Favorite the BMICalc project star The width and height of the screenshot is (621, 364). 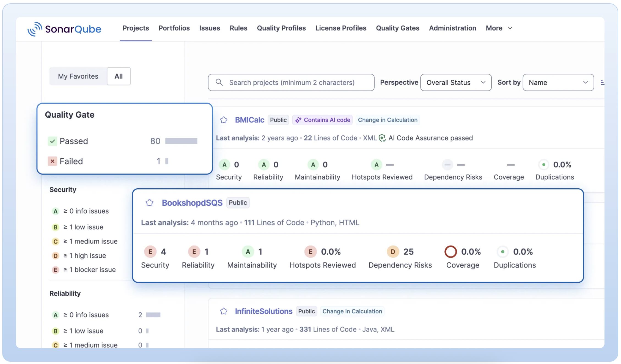pyautogui.click(x=224, y=120)
